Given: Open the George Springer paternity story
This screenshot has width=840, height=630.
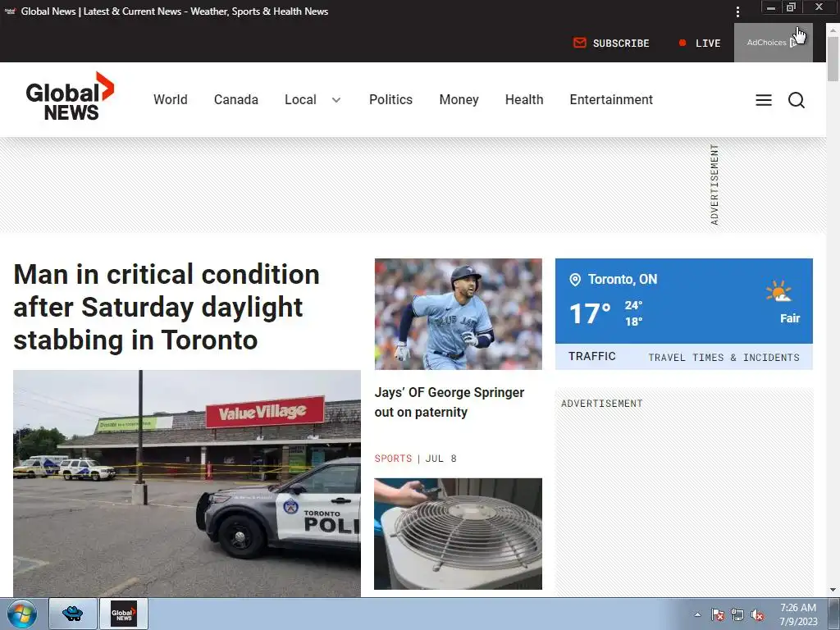Looking at the screenshot, I should (449, 402).
